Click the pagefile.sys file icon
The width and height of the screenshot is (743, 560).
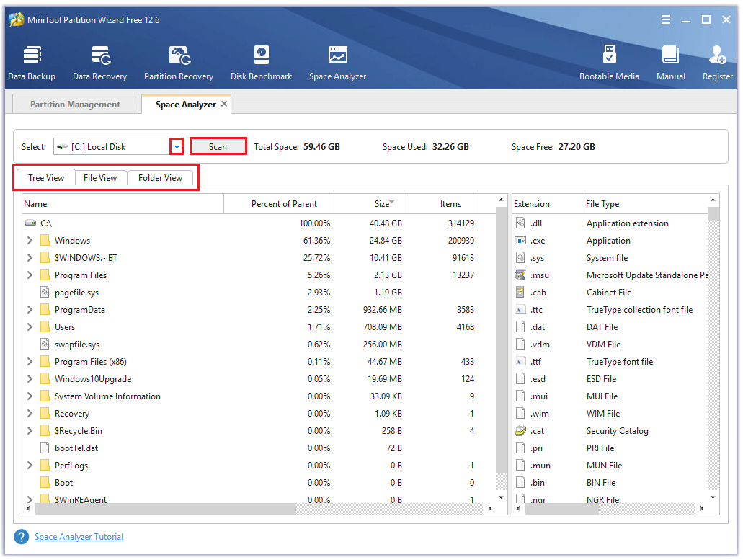45,293
